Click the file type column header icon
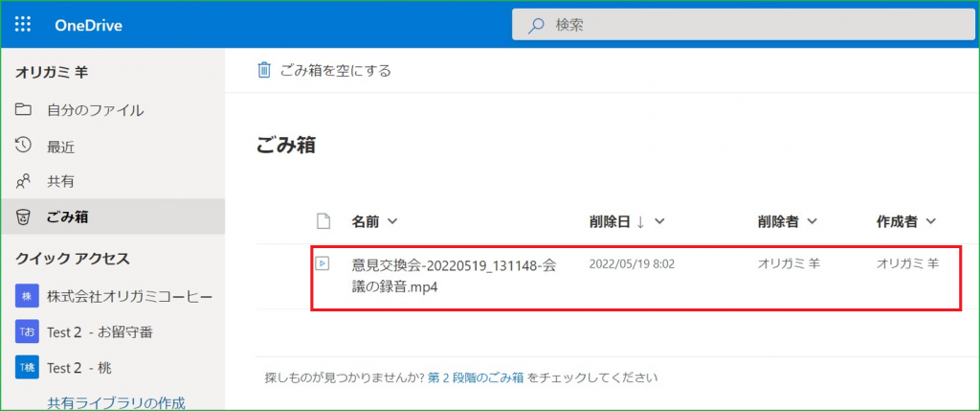This screenshot has width=980, height=411. (323, 221)
